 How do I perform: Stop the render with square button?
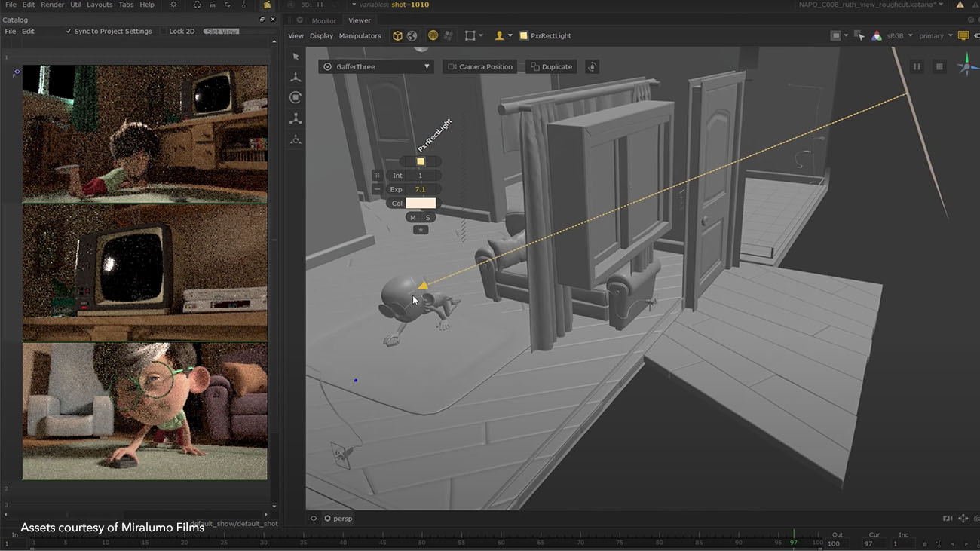click(939, 67)
